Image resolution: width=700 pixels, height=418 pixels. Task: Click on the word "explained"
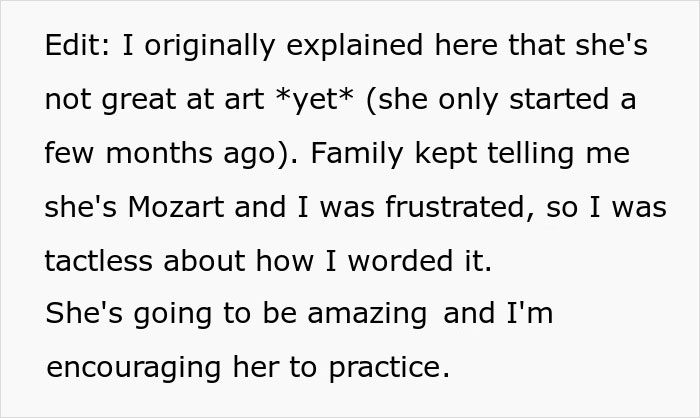354,47
